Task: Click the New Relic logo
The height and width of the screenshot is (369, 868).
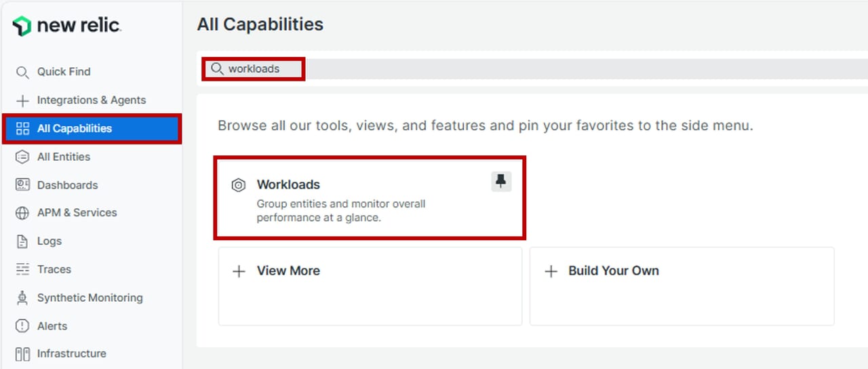Action: click(x=66, y=26)
